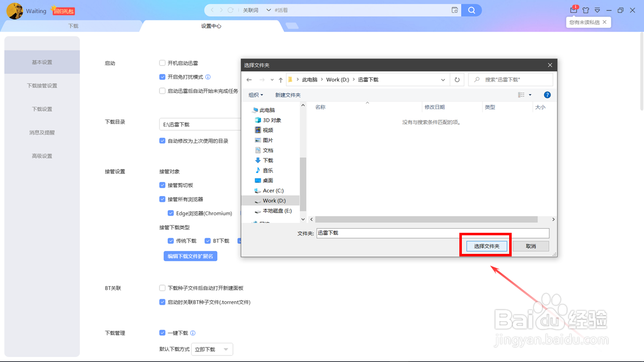Select 高级设置 in settings sidebar

(x=42, y=156)
